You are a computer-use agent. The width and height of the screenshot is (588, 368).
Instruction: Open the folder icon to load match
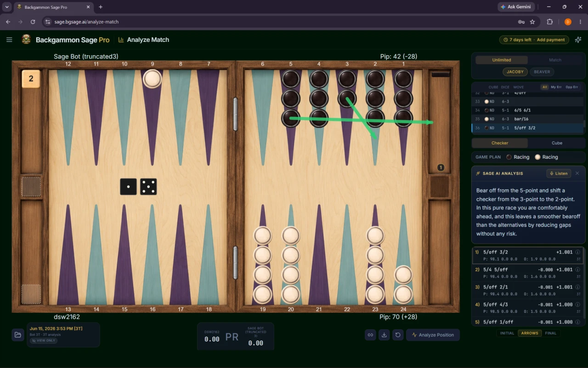18,334
